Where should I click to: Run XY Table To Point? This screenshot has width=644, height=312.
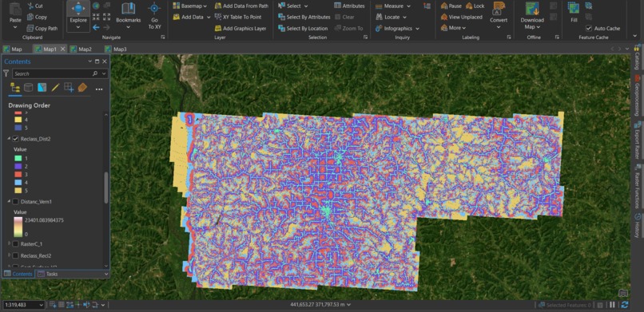point(238,18)
